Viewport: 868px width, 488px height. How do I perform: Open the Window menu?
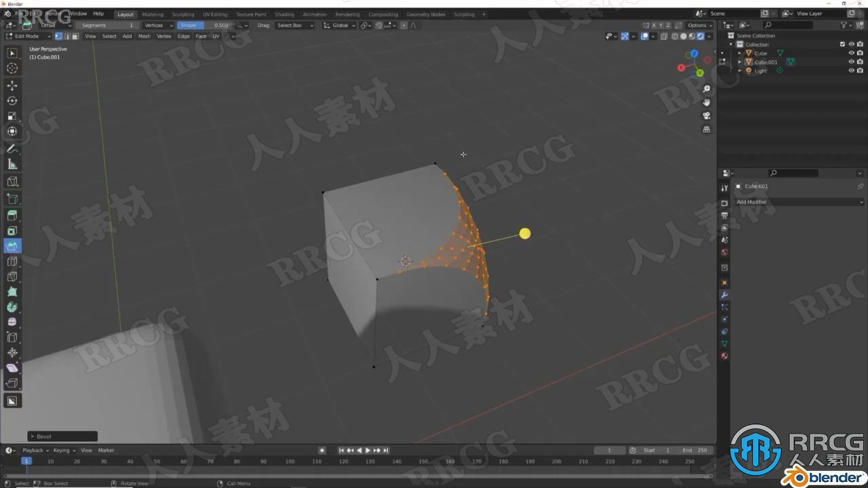(77, 14)
